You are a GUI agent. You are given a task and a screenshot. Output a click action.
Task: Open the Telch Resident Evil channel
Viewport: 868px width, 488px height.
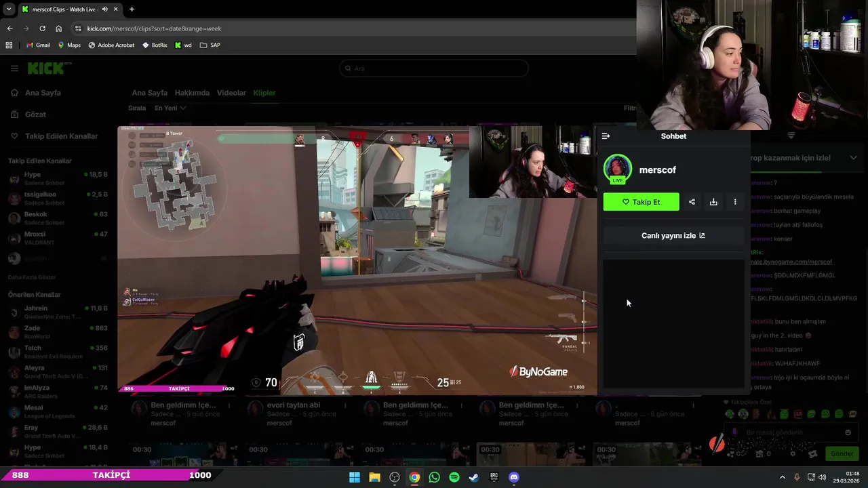pyautogui.click(x=58, y=352)
